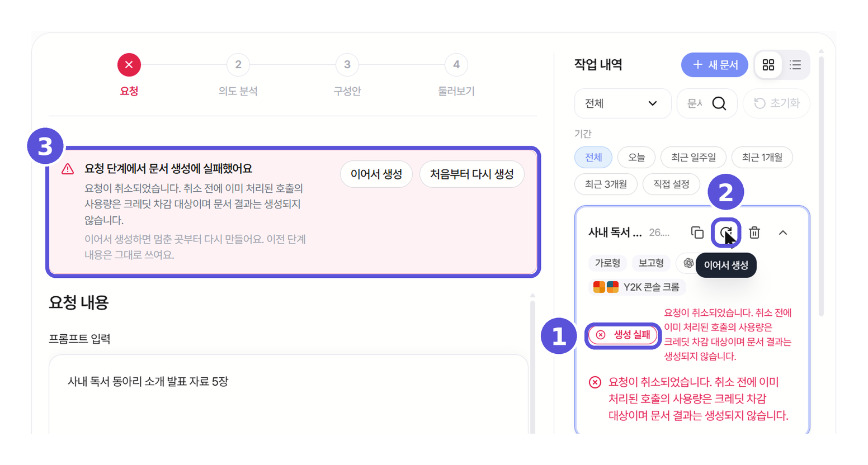Reset filters with 초기화 button
The width and height of the screenshot is (868, 465).
[776, 103]
